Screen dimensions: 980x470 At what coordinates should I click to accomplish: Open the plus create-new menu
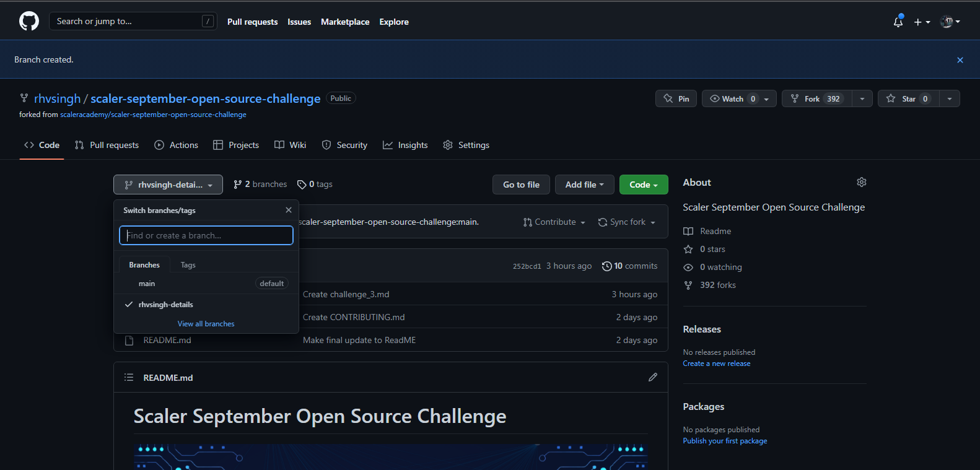point(922,22)
